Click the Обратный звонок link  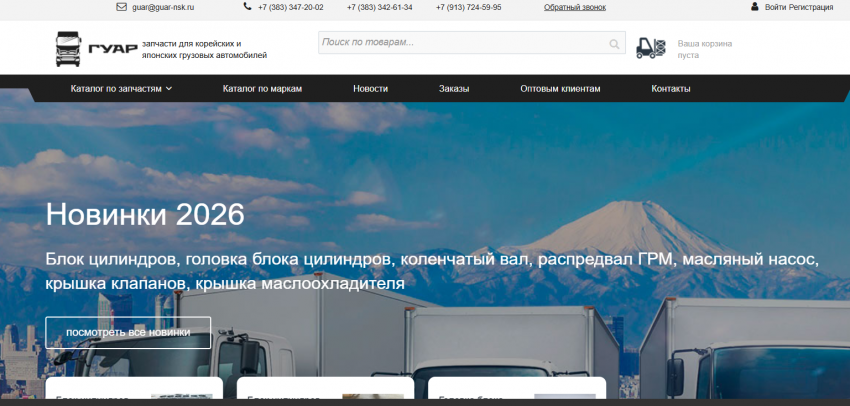[x=574, y=7]
